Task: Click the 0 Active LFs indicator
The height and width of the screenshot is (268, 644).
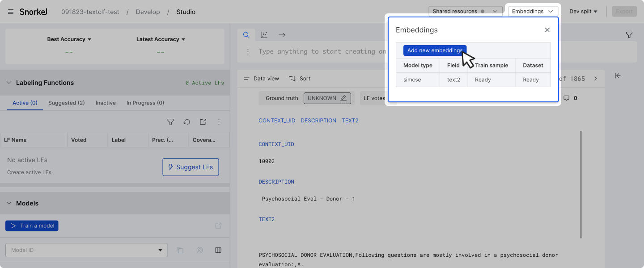Action: [x=205, y=83]
